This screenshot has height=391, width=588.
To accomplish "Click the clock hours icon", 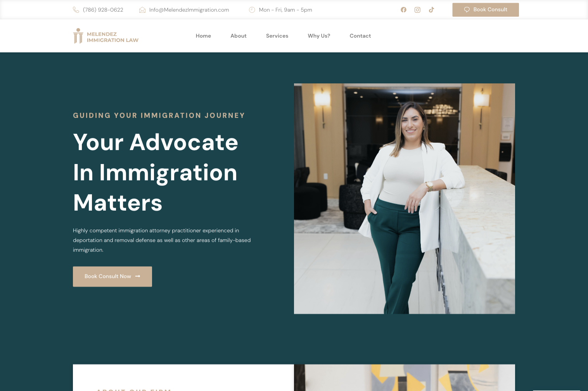I will click(252, 10).
